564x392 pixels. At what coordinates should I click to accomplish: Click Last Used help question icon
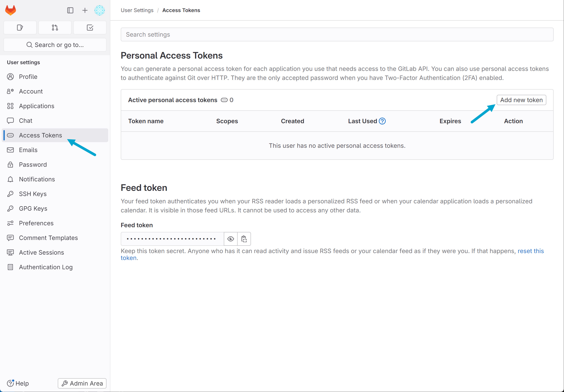382,121
